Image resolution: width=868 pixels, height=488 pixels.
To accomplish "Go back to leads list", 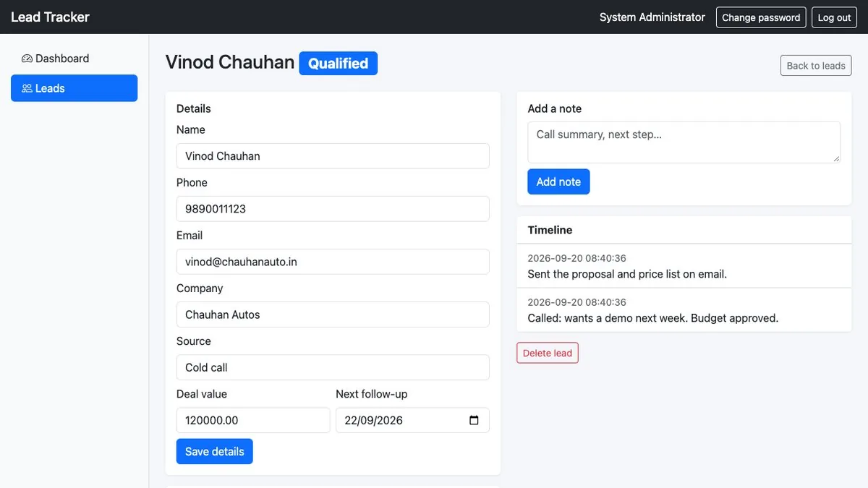I will (x=816, y=65).
